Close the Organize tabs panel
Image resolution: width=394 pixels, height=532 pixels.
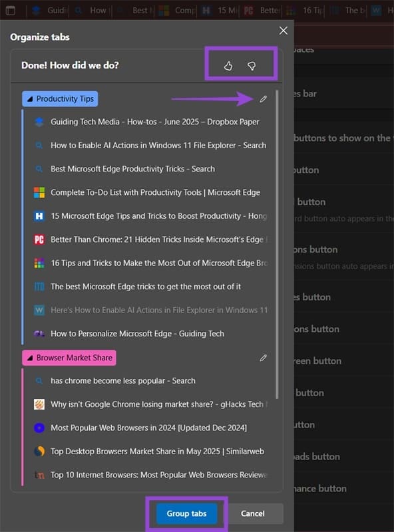tap(284, 31)
